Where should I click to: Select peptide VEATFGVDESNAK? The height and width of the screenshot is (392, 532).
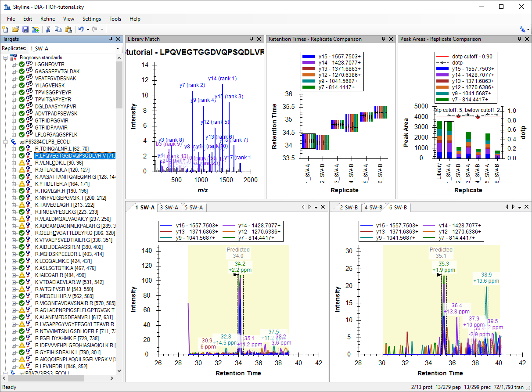click(x=56, y=79)
